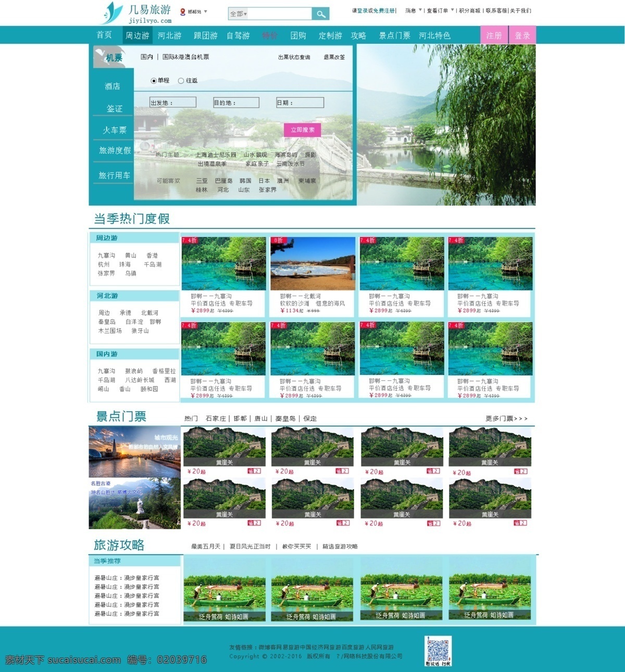Click the 上海迪士尼乐园 hot theme link
The image size is (625, 672).
tap(216, 155)
